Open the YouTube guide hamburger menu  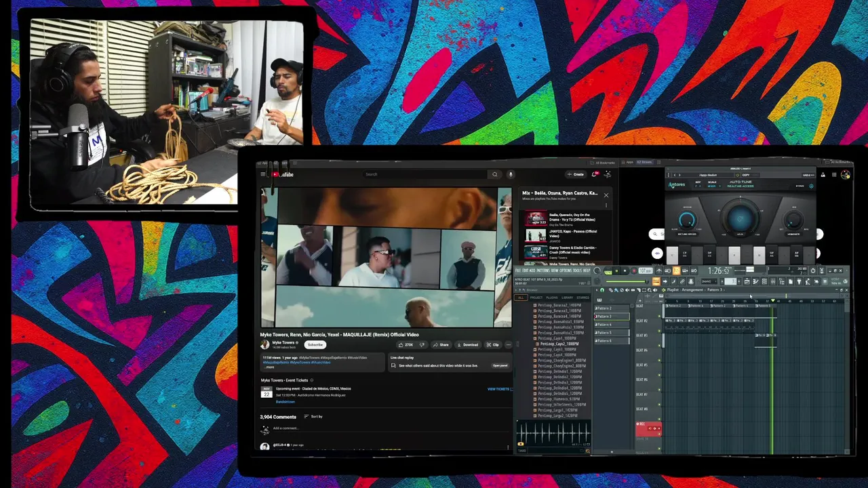263,174
